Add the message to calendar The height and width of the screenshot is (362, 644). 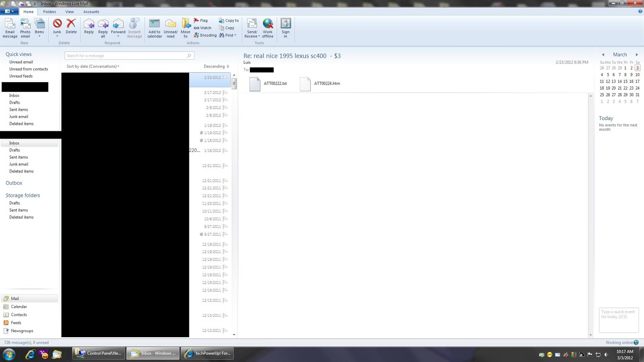tap(154, 28)
